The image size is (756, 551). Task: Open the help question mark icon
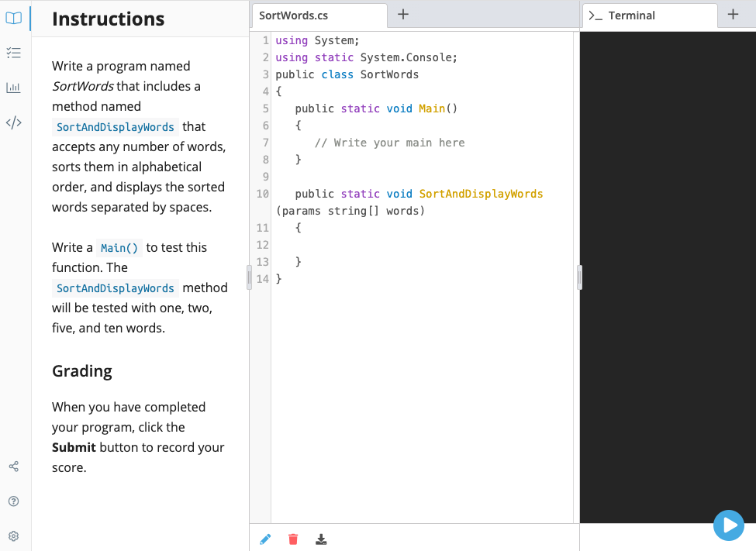point(13,501)
